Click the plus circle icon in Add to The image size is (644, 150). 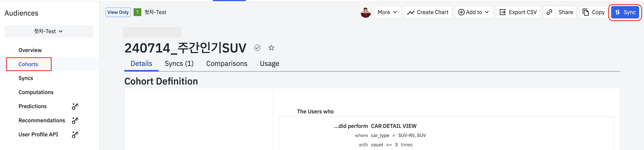click(x=461, y=12)
